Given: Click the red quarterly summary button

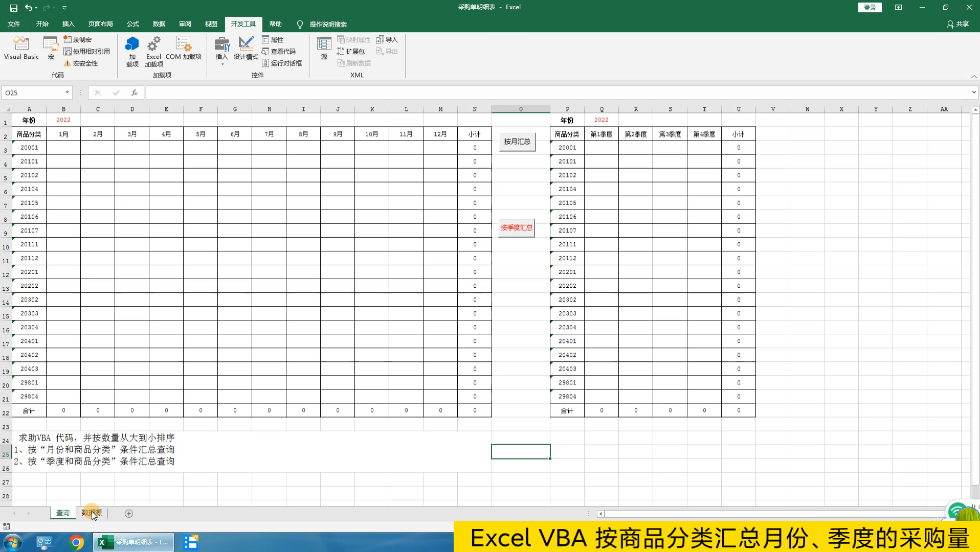Looking at the screenshot, I should [x=517, y=227].
